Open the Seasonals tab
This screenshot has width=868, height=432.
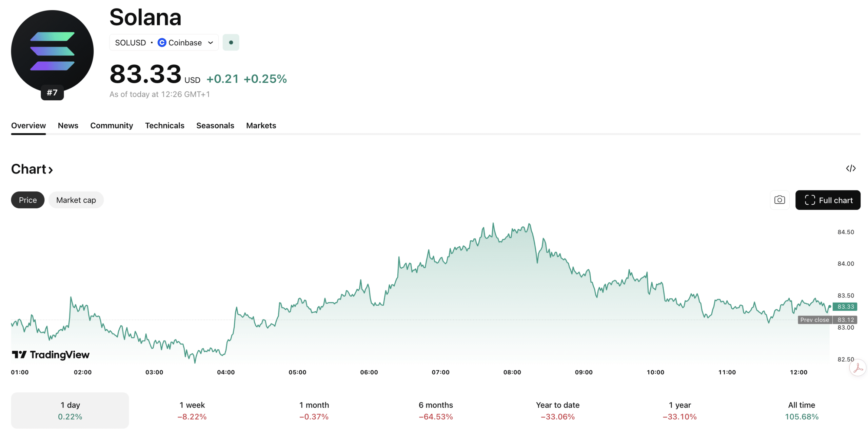(215, 125)
